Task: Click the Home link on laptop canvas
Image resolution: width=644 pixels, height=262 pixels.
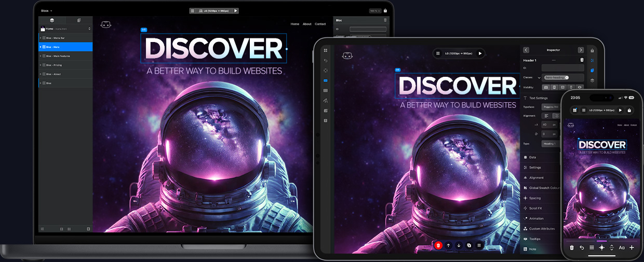Action: (x=294, y=24)
